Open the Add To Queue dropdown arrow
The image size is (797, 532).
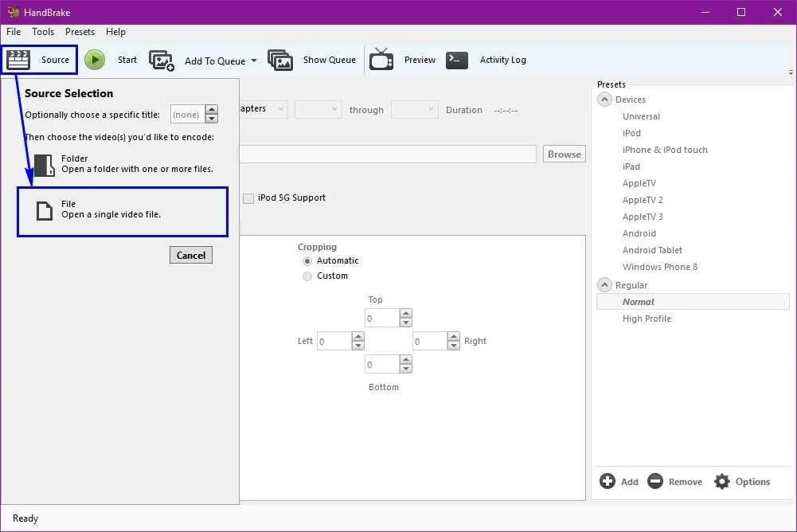click(x=254, y=61)
